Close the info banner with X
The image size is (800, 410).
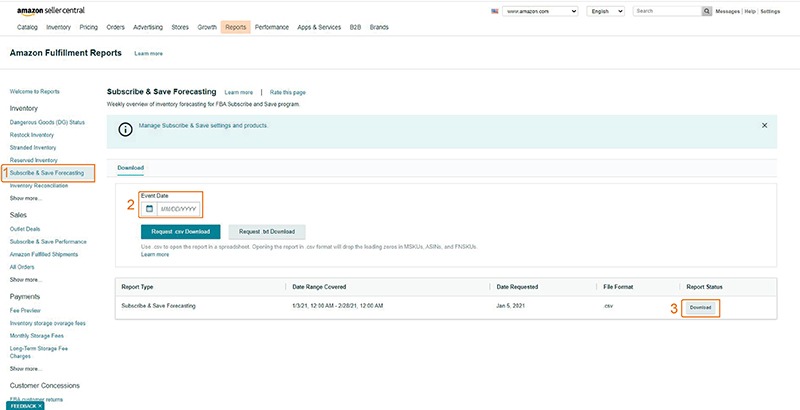coord(764,125)
